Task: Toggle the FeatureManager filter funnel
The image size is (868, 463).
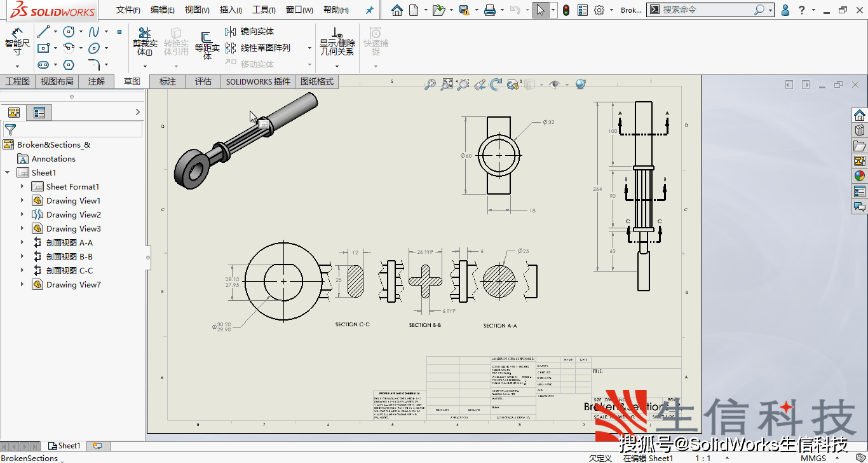Action: 11,129
